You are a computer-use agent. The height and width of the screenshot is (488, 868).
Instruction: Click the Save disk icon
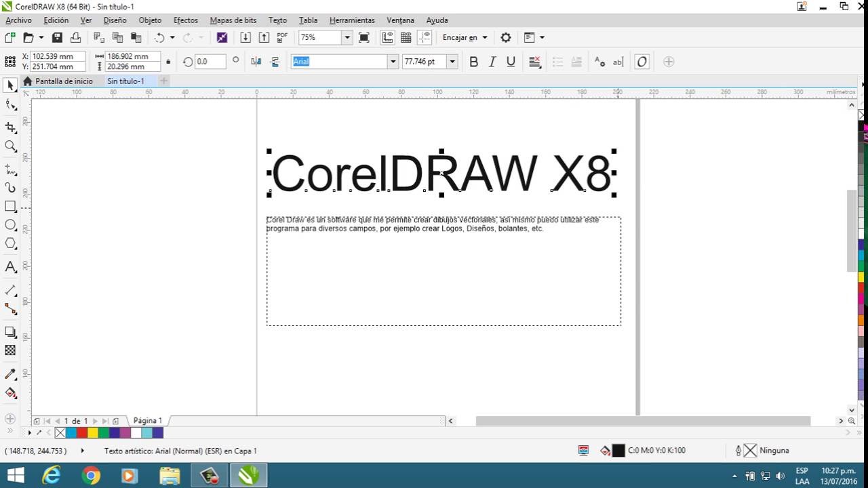click(x=57, y=37)
